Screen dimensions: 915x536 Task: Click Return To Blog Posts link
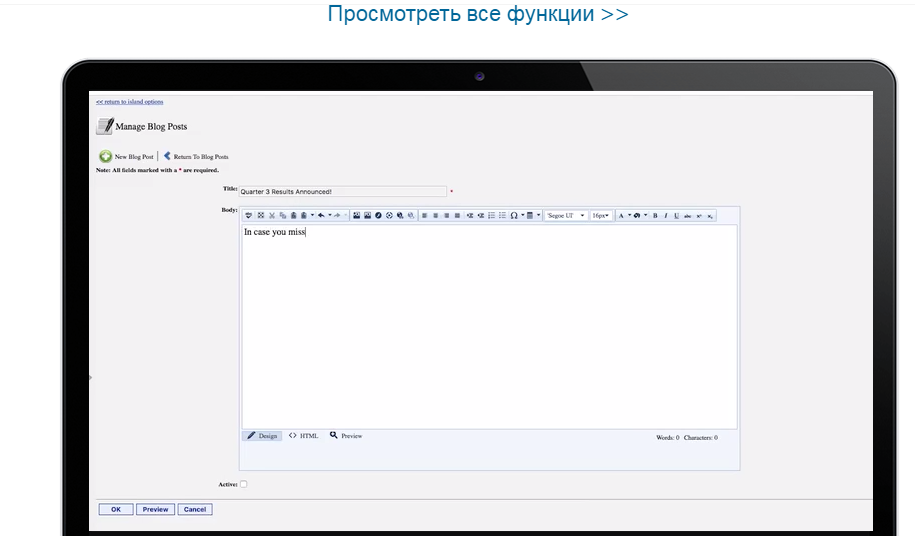[196, 156]
